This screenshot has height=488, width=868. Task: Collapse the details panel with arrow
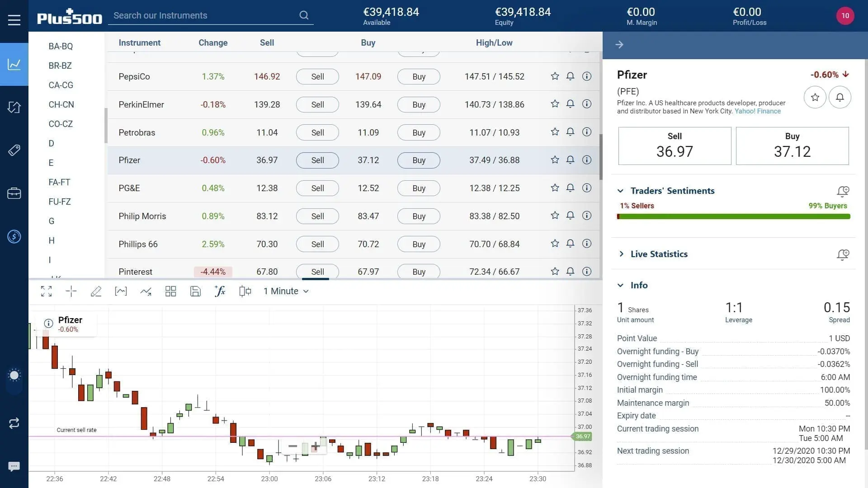619,44
